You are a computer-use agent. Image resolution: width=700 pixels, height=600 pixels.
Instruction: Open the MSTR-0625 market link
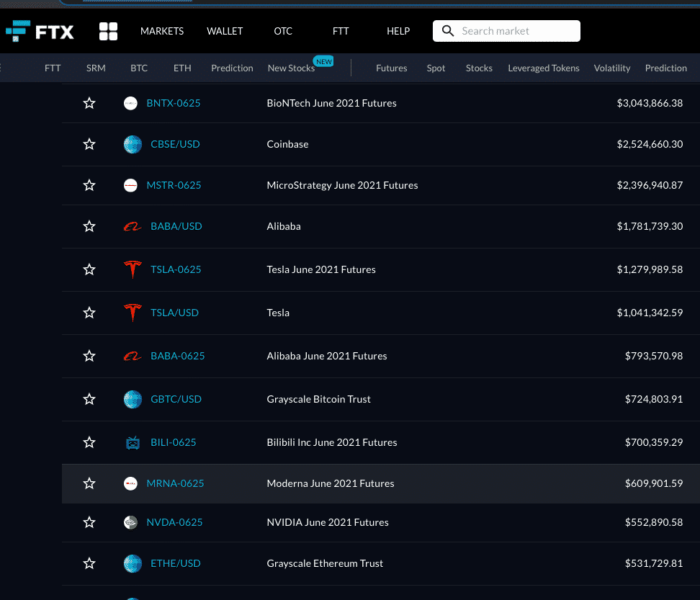(x=174, y=185)
